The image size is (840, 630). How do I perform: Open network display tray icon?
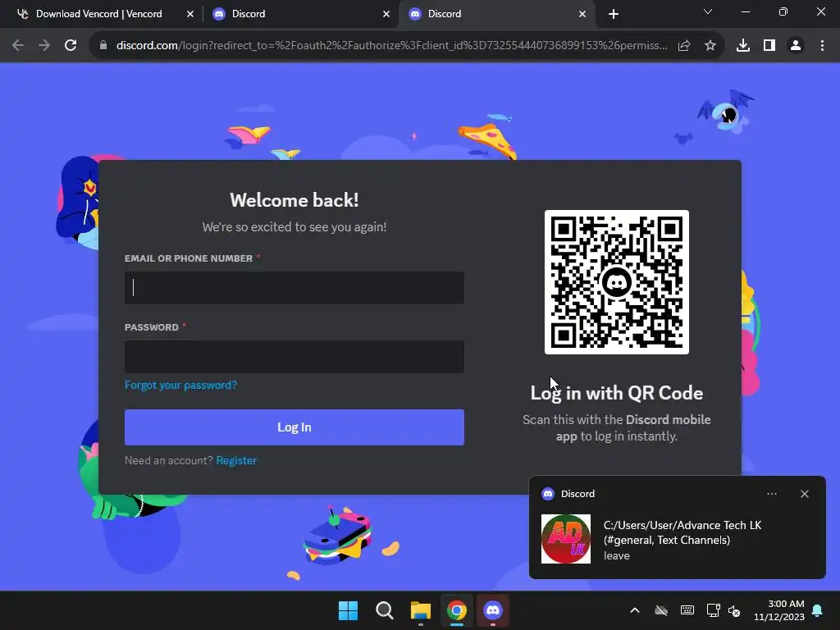(x=713, y=610)
